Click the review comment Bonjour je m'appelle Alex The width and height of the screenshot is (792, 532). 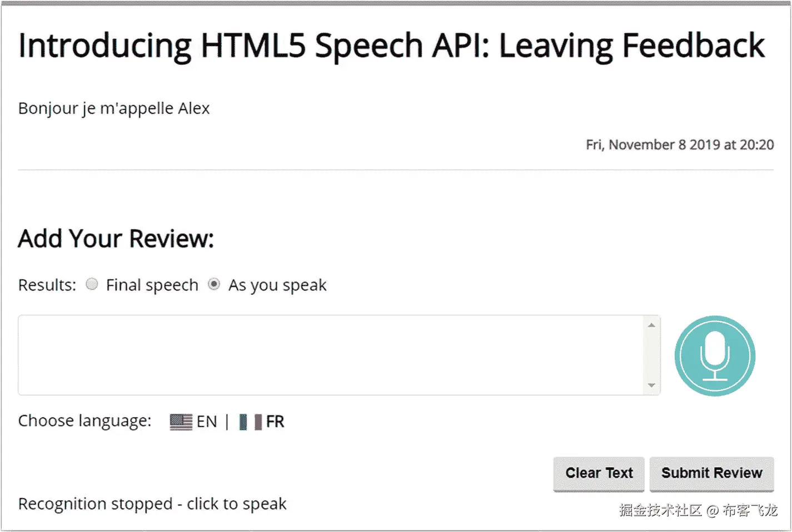point(113,108)
